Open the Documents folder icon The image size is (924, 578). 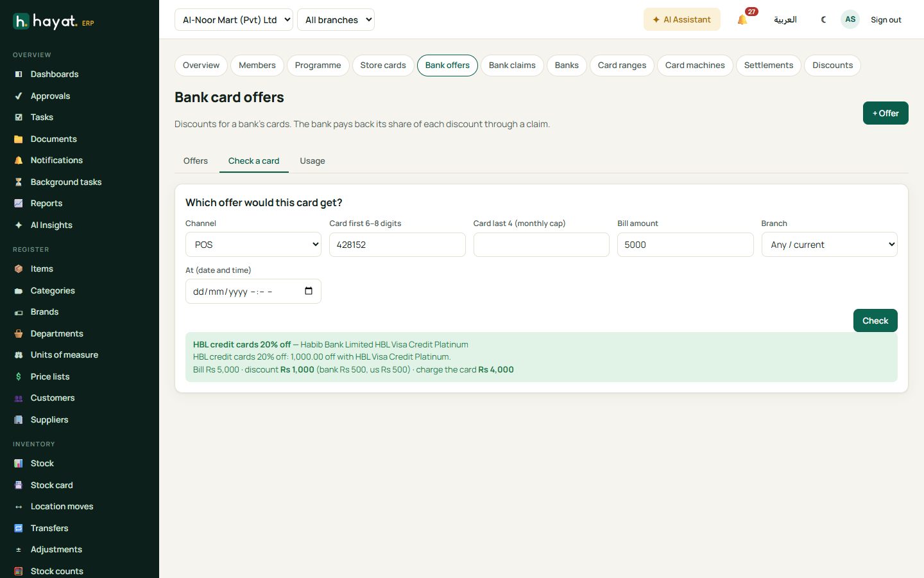(x=19, y=139)
